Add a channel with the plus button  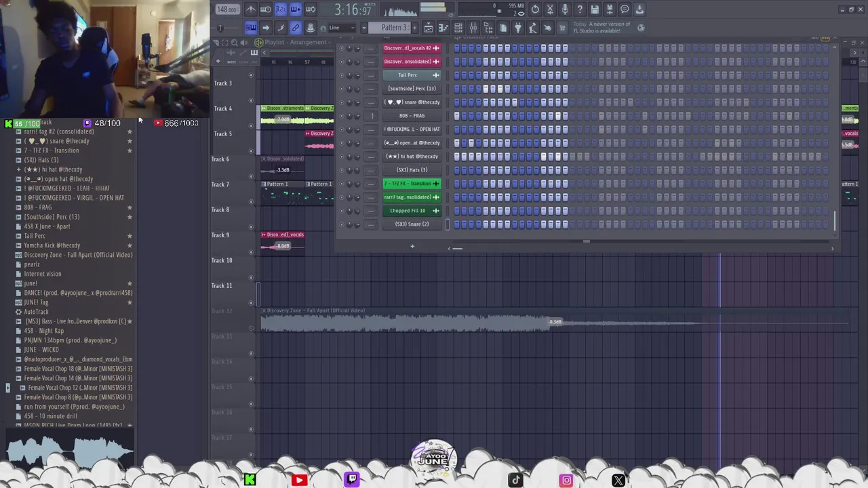coord(412,246)
